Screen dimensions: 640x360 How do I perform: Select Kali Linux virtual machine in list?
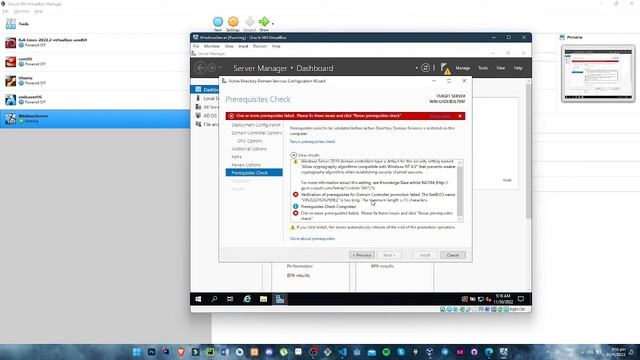[x=95, y=42]
